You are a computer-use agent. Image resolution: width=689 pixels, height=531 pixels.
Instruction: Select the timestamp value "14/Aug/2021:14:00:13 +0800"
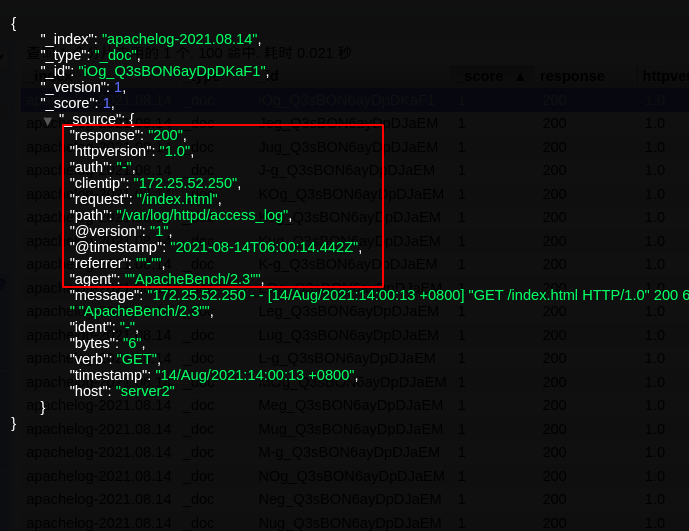tap(255, 375)
